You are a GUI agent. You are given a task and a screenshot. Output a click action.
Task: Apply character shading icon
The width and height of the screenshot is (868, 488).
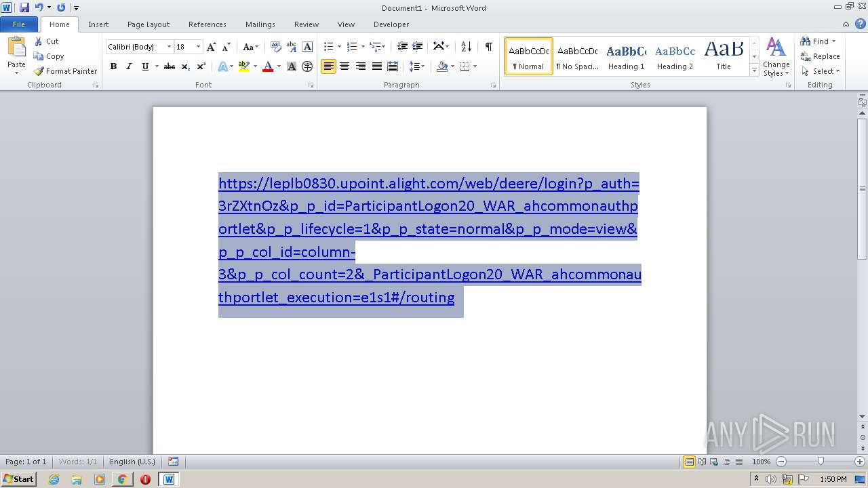pyautogui.click(x=292, y=66)
